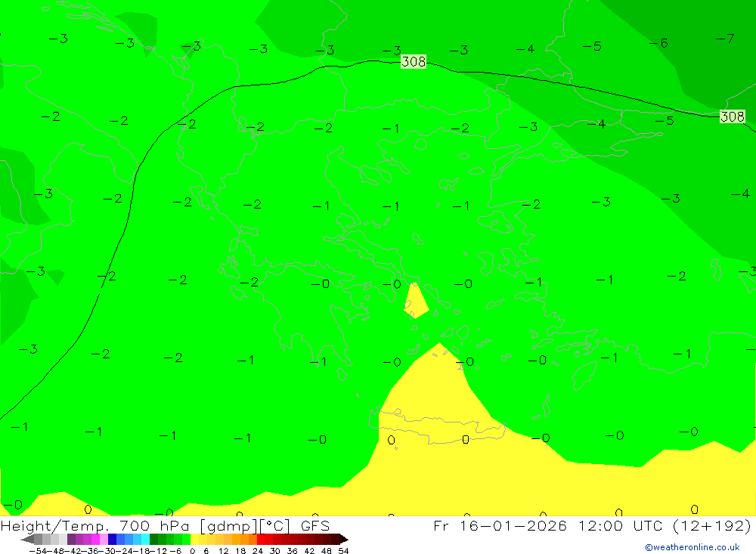Viewport: 756px width, 554px height.
Task: Click the dark purple swatch above -42 label
Action: [71, 540]
